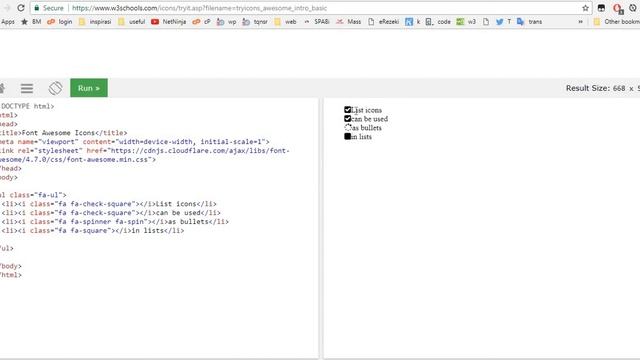Click the 'as bullets' result text
The height and width of the screenshot is (360, 640).
(367, 128)
